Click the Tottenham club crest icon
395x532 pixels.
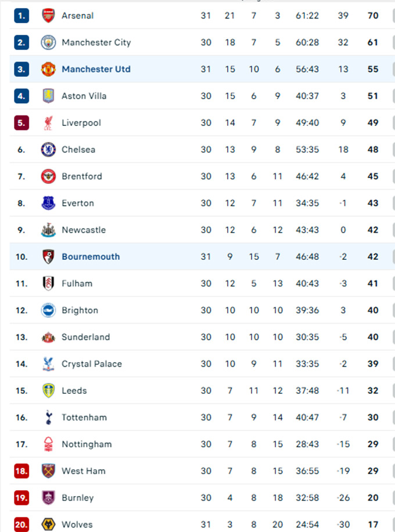click(48, 417)
